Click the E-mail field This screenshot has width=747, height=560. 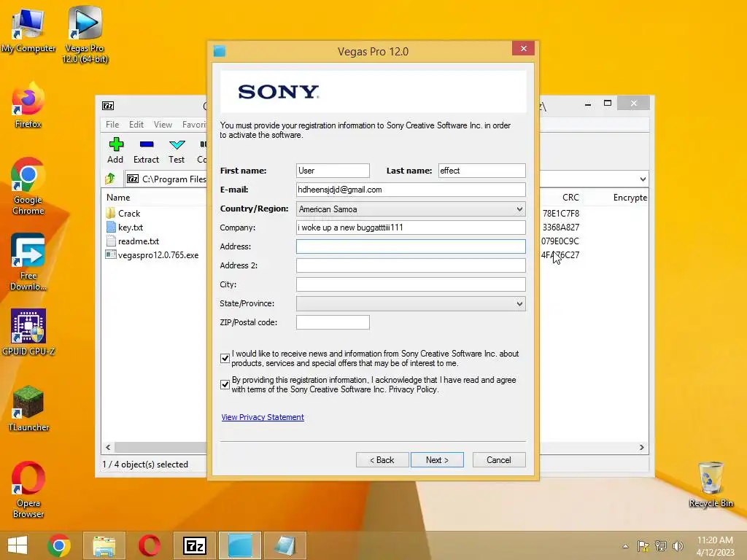(x=411, y=190)
